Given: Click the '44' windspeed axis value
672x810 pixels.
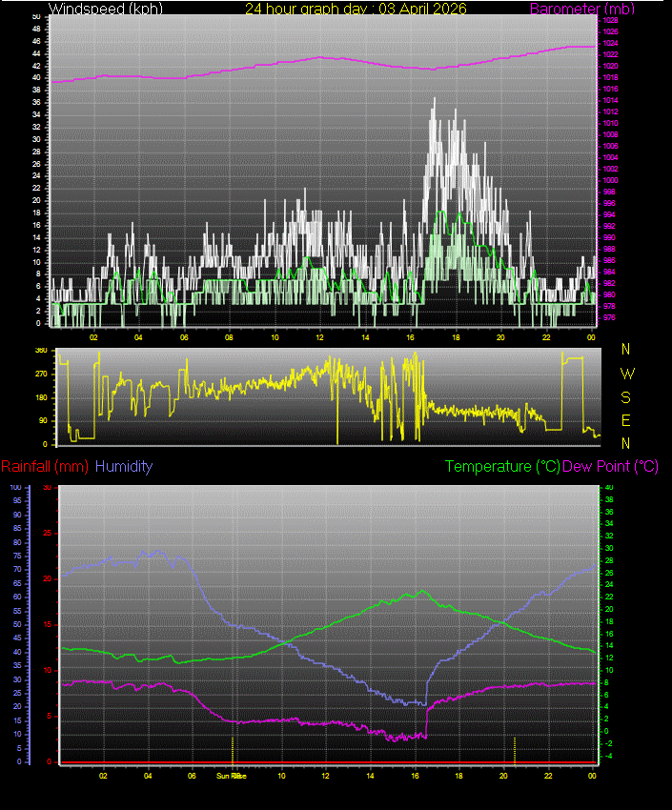Looking at the screenshot, I should (36, 53).
